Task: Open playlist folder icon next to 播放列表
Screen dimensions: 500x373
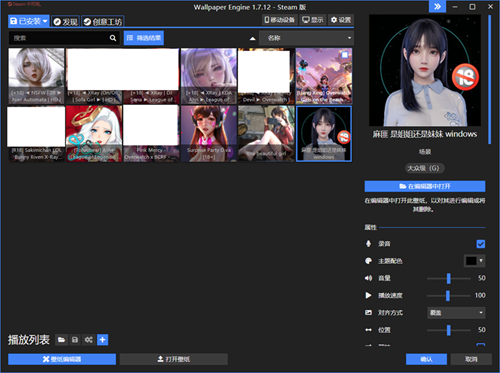Action: coord(61,340)
